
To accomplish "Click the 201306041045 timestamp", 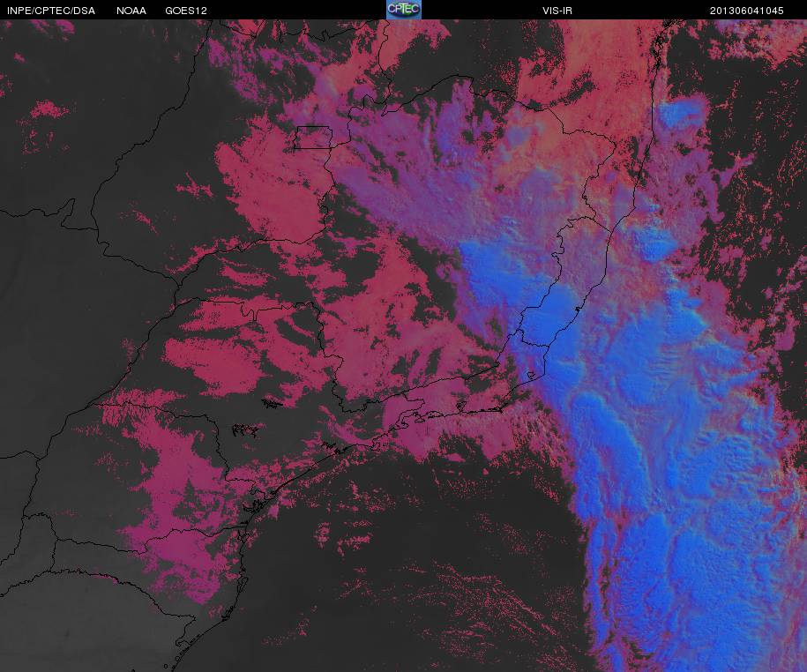I will click(746, 11).
